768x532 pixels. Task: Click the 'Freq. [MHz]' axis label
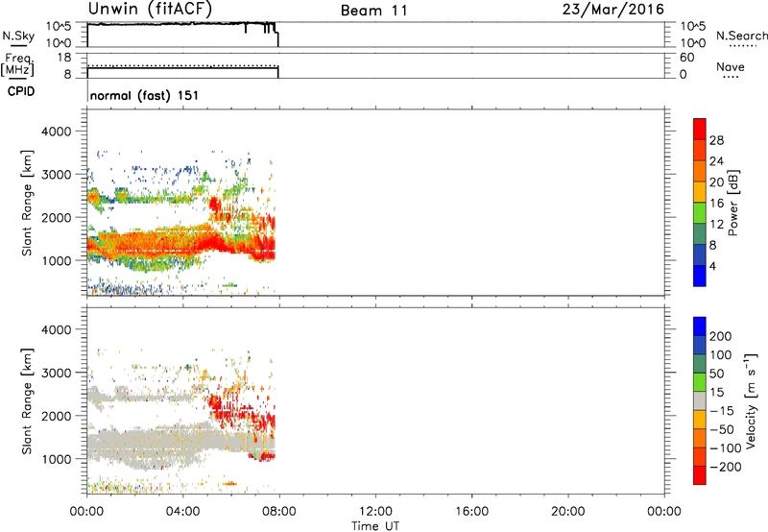click(17, 64)
